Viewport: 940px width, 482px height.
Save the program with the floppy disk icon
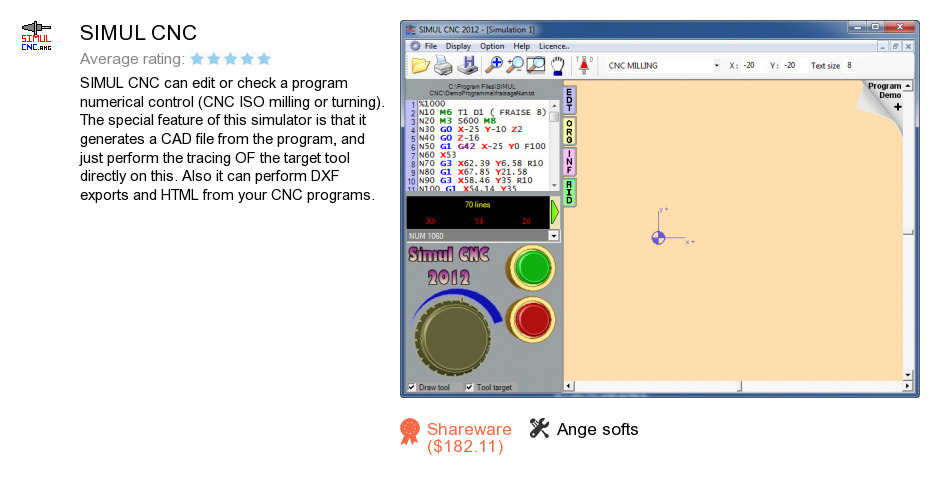click(467, 65)
